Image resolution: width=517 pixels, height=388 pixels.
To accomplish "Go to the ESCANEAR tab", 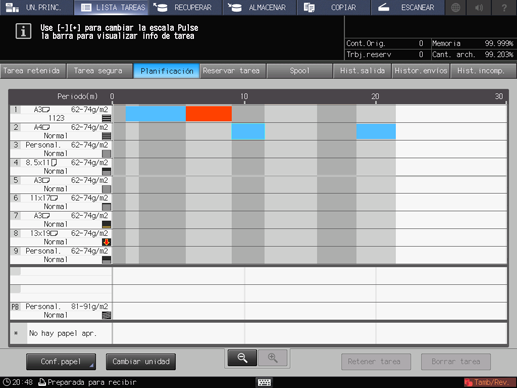I will [408, 7].
